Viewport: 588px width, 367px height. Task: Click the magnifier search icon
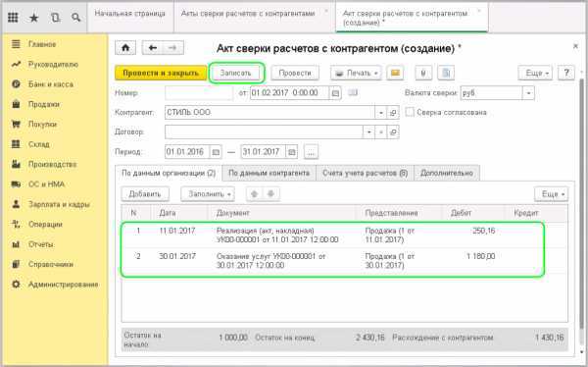click(x=76, y=18)
